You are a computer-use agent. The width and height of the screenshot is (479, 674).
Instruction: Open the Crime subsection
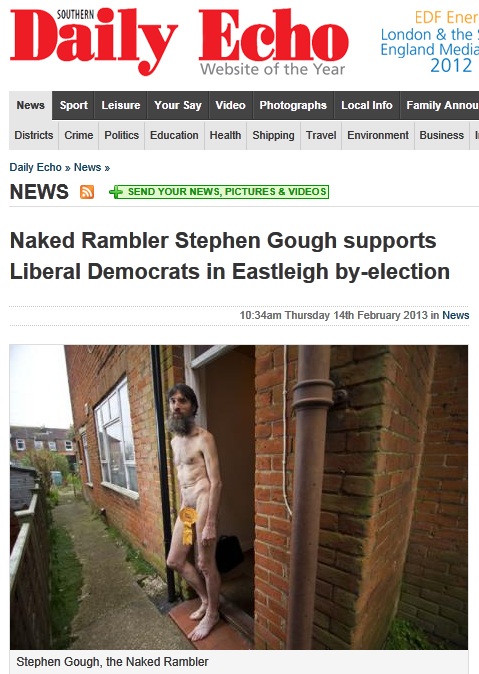(79, 135)
